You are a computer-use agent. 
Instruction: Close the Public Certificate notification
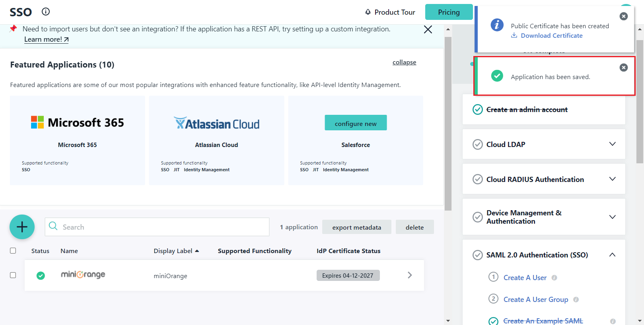[x=624, y=16]
